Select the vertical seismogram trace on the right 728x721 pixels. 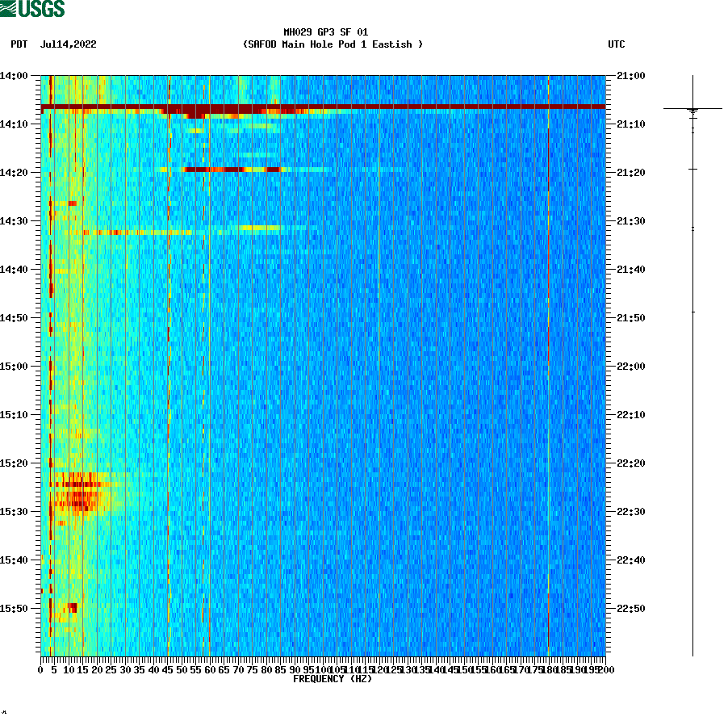[692, 363]
